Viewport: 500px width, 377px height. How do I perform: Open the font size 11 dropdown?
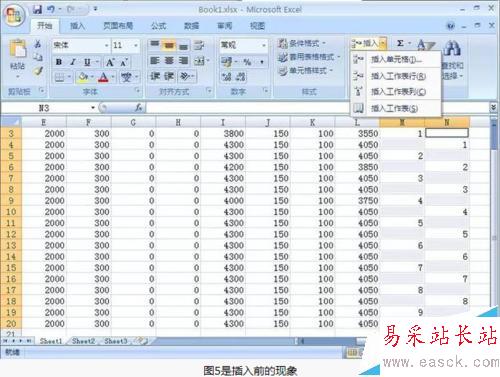point(136,45)
